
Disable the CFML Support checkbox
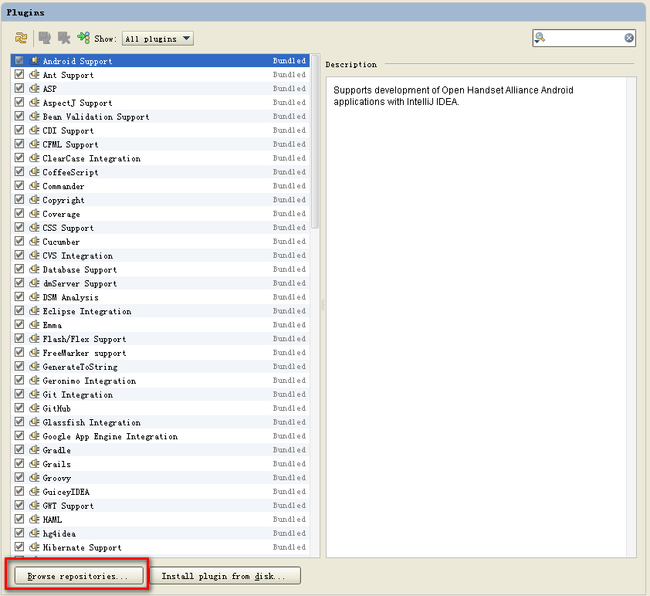pyautogui.click(x=19, y=143)
